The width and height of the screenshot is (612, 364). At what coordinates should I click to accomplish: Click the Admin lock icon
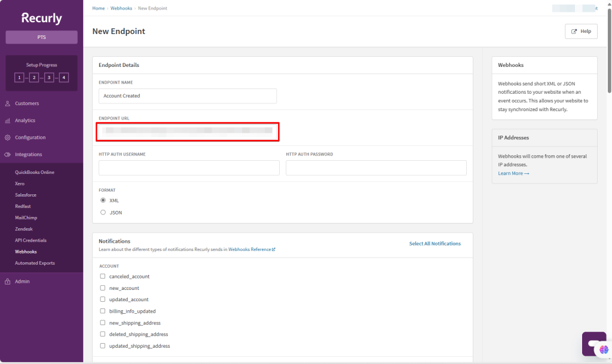(8, 282)
